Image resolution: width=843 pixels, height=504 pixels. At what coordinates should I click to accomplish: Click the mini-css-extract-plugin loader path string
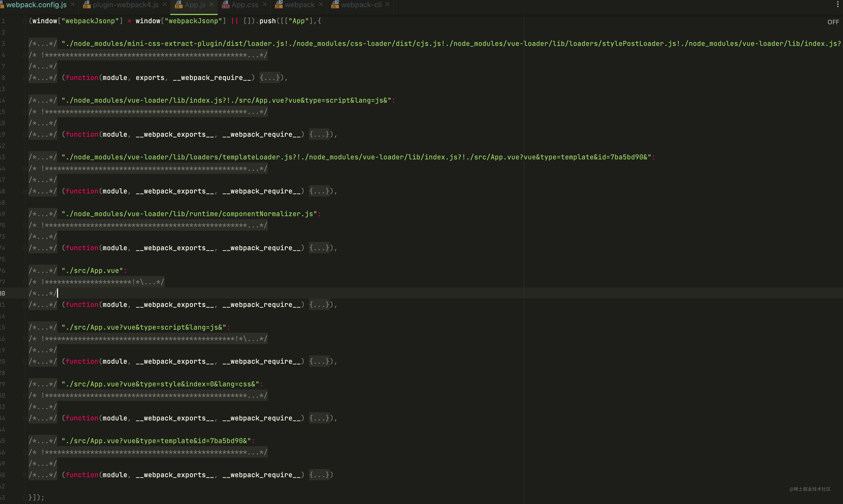452,44
